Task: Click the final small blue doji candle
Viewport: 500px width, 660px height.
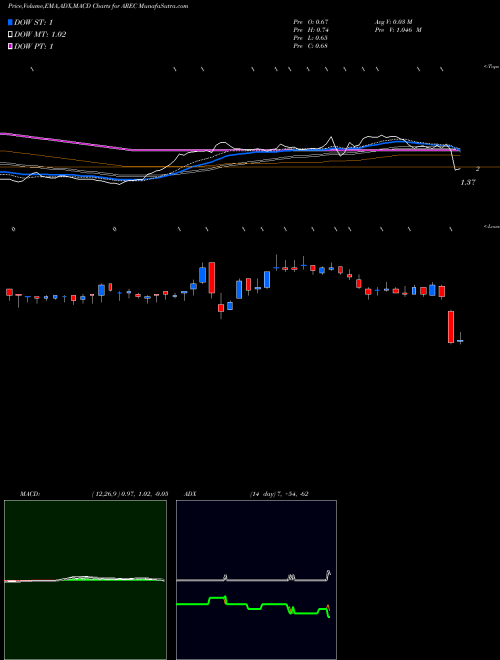Action: coord(460,340)
